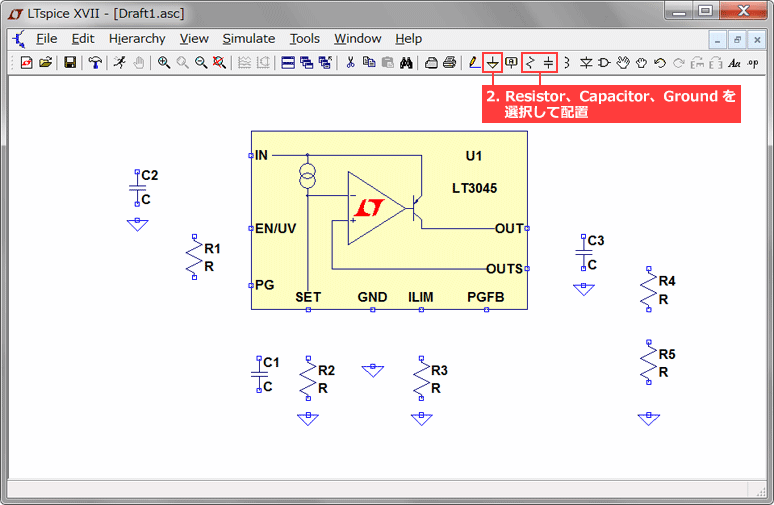Click the Cut scissors icon

coord(350,63)
